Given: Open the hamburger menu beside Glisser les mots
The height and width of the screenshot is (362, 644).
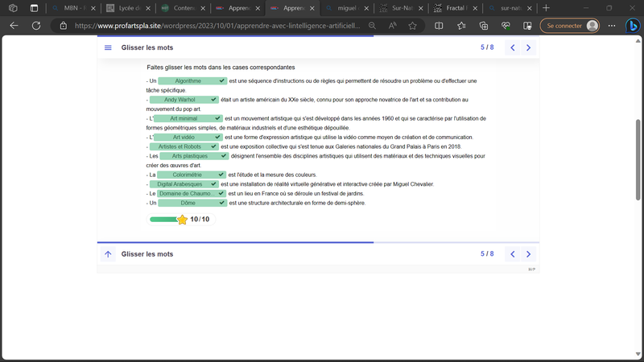Looking at the screenshot, I should pyautogui.click(x=108, y=47).
